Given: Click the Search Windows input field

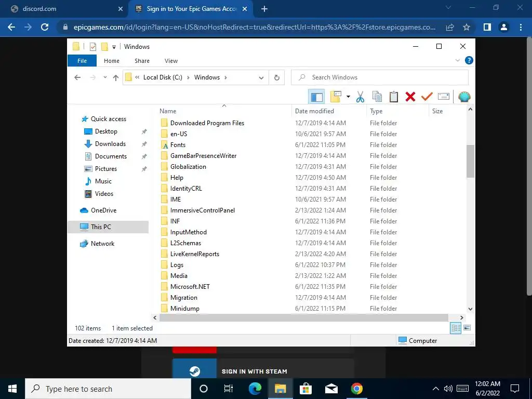Looking at the screenshot, I should [380, 77].
